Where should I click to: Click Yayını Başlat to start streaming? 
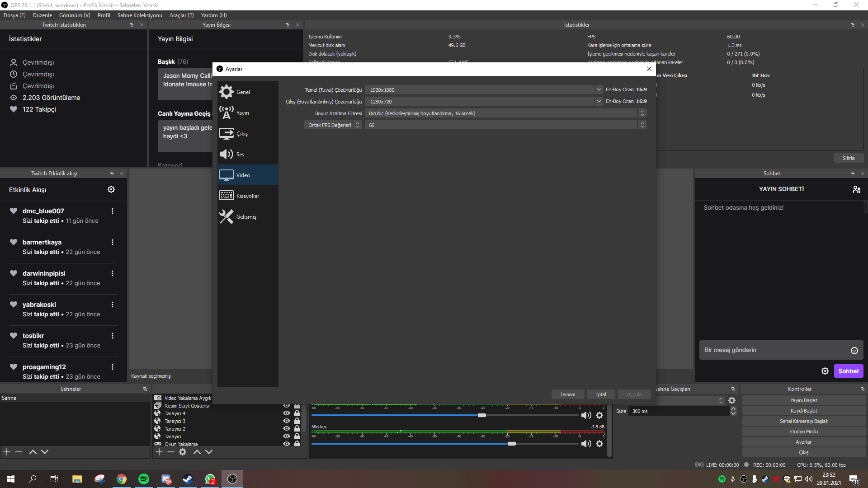click(803, 400)
